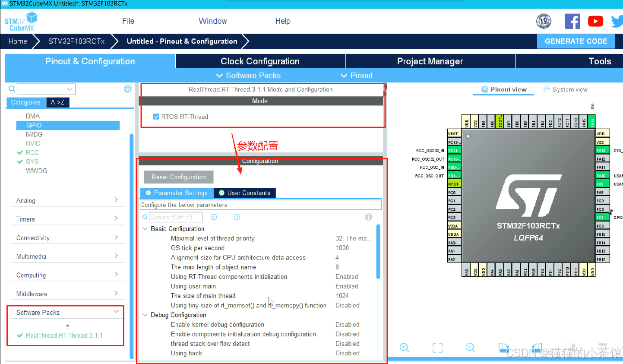This screenshot has width=623, height=364.
Task: Switch to User Constants tab
Action: [244, 193]
